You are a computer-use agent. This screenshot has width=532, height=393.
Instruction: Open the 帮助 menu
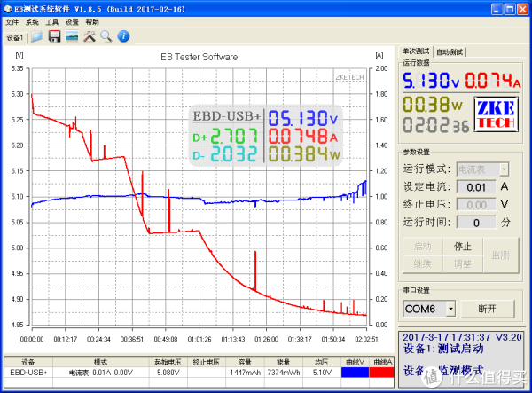point(92,22)
